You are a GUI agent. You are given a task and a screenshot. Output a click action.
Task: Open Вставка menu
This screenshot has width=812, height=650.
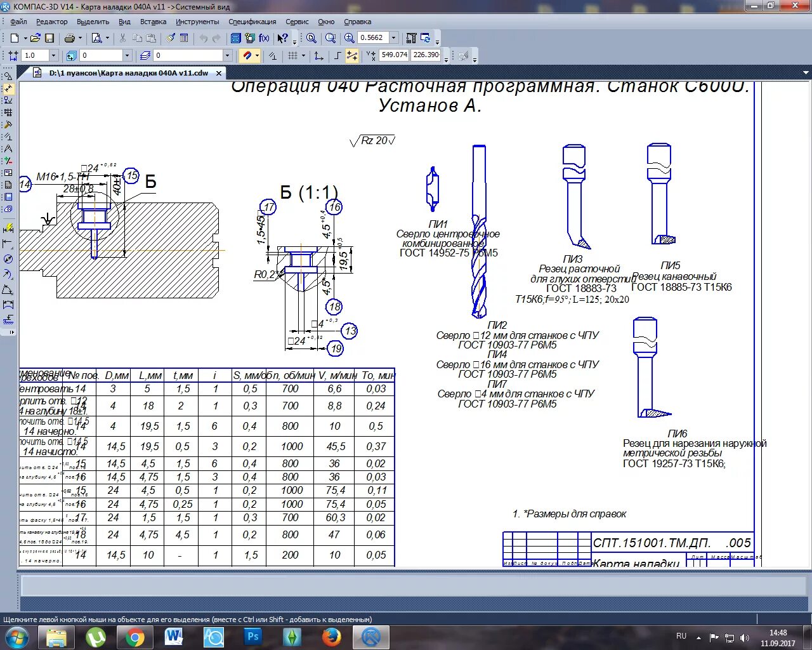(153, 22)
